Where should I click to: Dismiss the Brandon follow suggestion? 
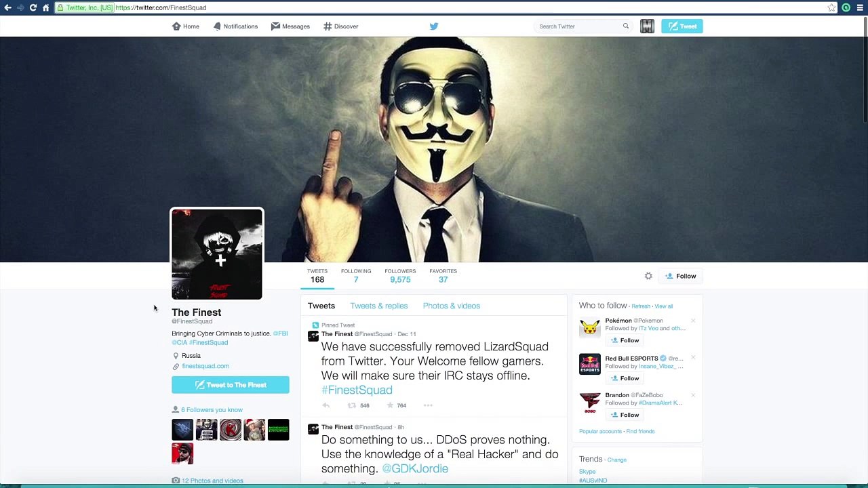click(693, 394)
